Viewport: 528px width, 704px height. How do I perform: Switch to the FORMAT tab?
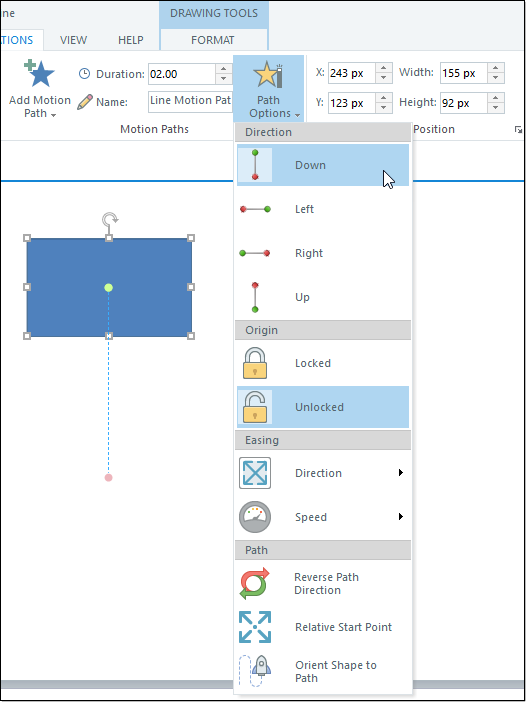coord(213,40)
